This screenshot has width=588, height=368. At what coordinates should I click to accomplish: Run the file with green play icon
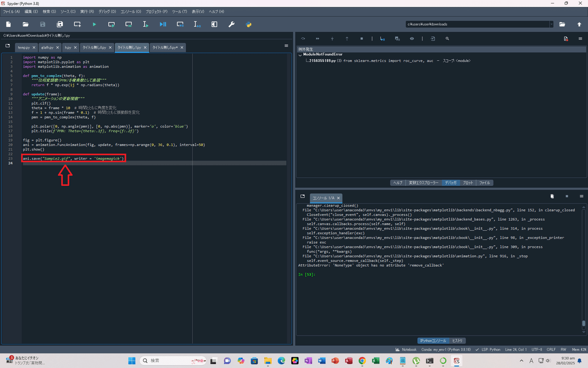(94, 24)
